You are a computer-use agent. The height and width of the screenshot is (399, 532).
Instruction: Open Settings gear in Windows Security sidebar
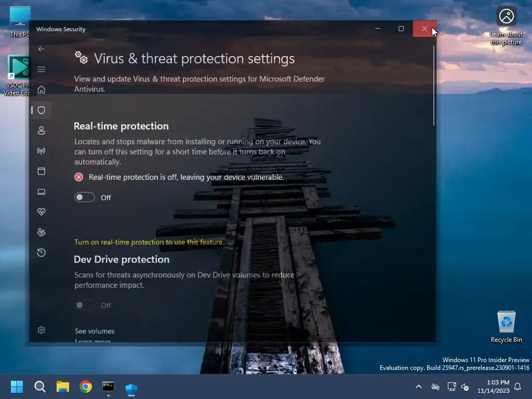[41, 330]
